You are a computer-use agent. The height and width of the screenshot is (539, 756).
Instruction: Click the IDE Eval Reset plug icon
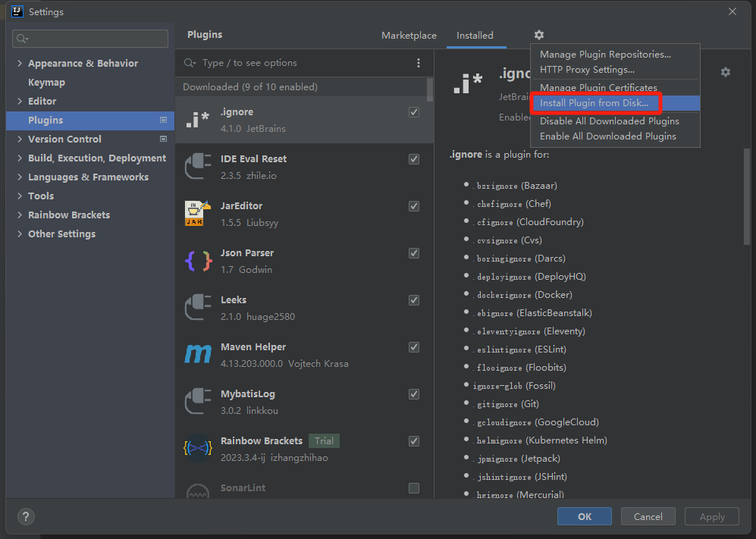click(x=198, y=166)
